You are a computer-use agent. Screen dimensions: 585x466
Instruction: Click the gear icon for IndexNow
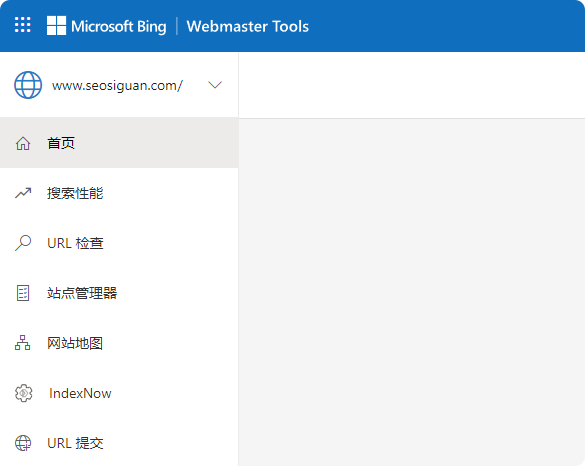pyautogui.click(x=24, y=393)
